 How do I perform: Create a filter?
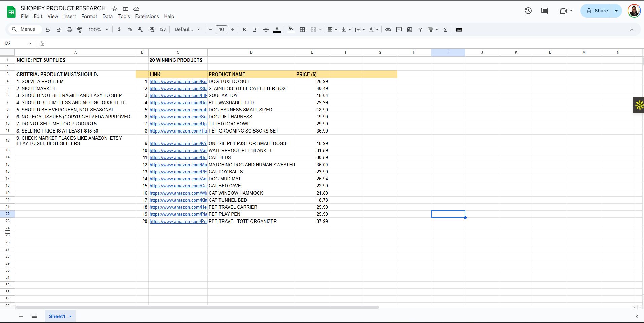pos(420,30)
